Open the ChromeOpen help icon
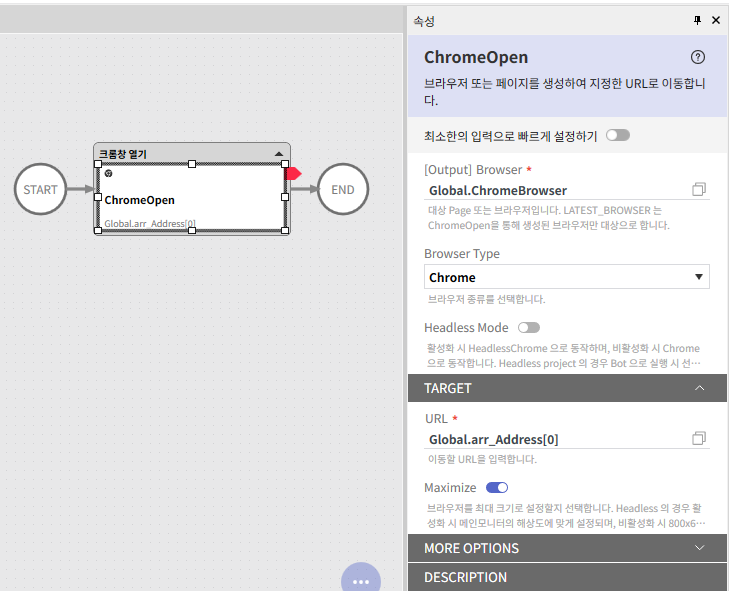This screenshot has width=729, height=591. [x=697, y=57]
